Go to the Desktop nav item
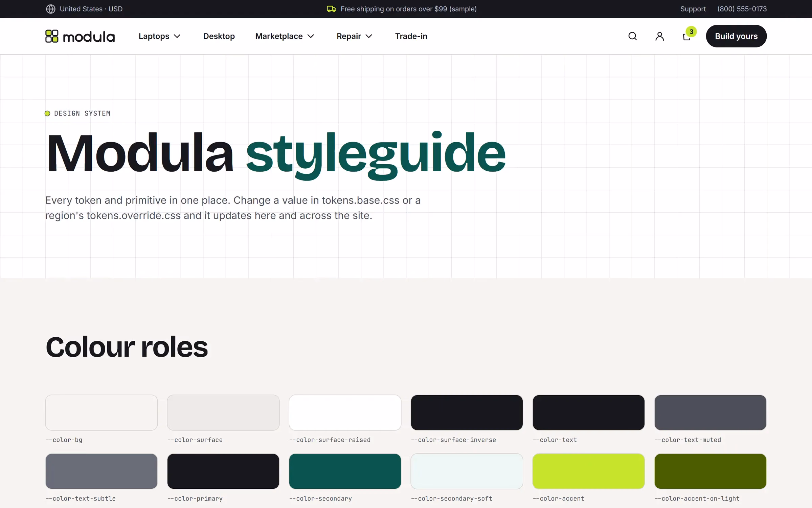Viewport: 812px width, 508px height. pyautogui.click(x=219, y=36)
